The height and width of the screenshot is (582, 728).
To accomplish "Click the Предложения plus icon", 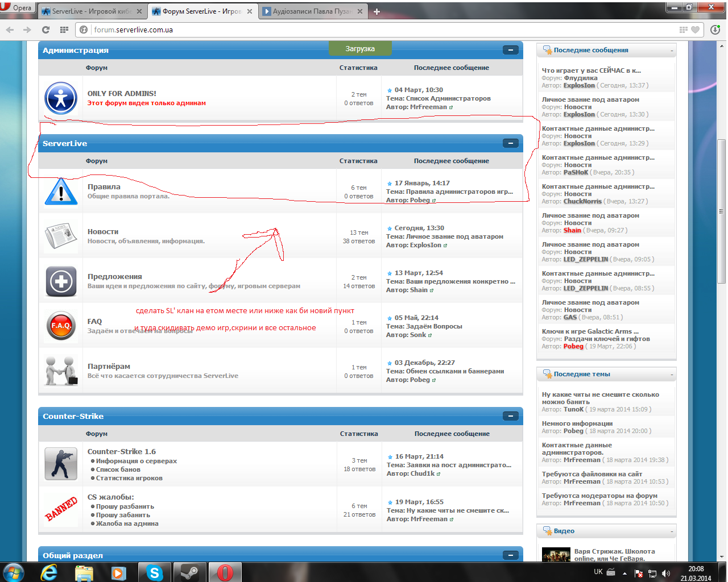I will tap(61, 281).
